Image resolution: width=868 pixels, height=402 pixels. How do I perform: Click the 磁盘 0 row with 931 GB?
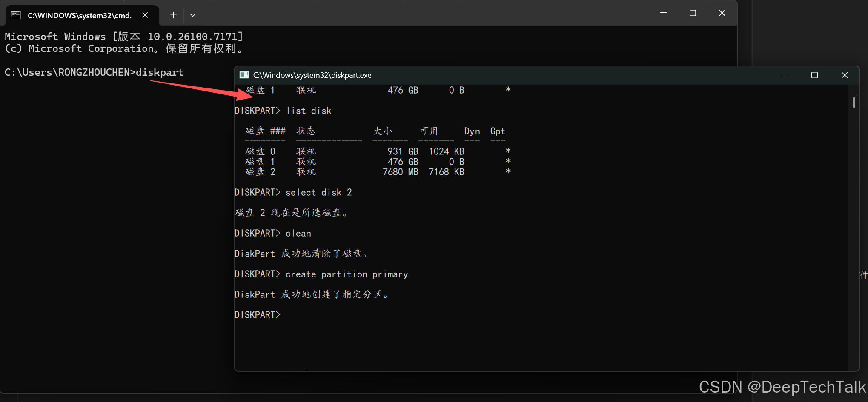click(x=378, y=151)
